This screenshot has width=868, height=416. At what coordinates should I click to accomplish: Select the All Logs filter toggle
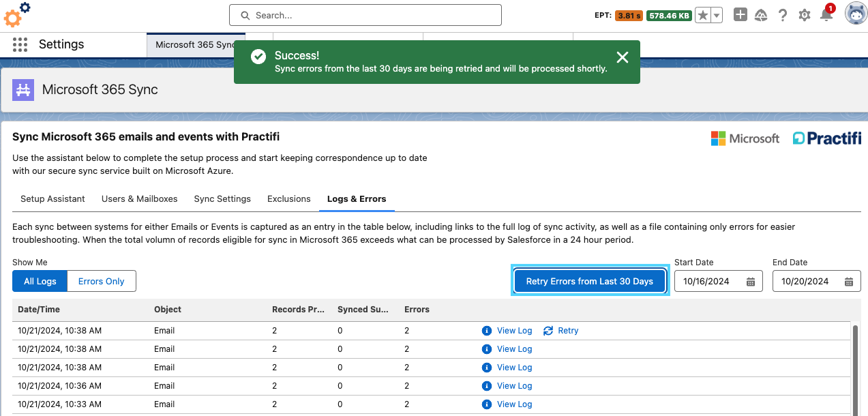coord(40,281)
